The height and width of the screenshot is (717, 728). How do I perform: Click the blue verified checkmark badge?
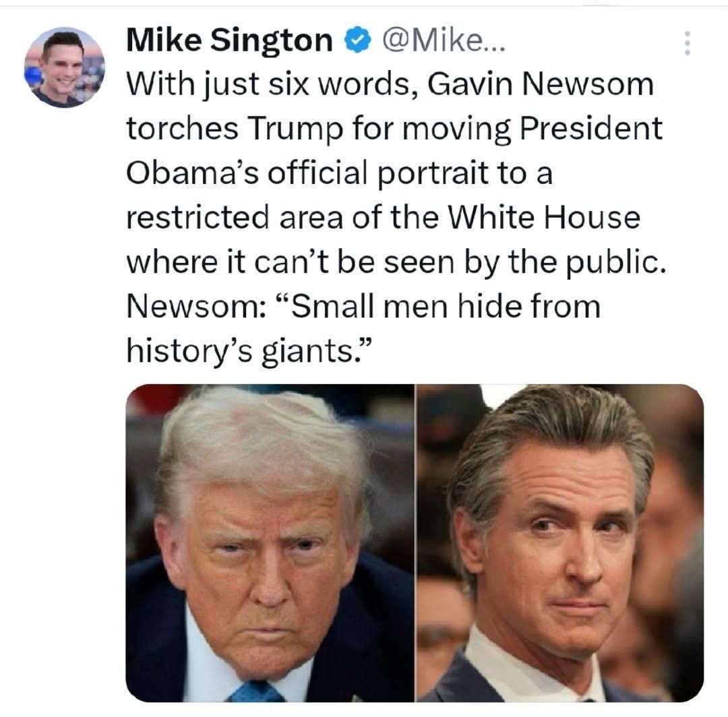pyautogui.click(x=357, y=41)
